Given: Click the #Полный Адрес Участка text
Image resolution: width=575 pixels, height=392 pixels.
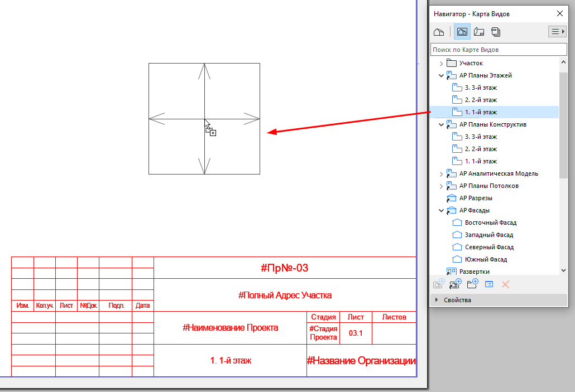Looking at the screenshot, I should pyautogui.click(x=285, y=296).
